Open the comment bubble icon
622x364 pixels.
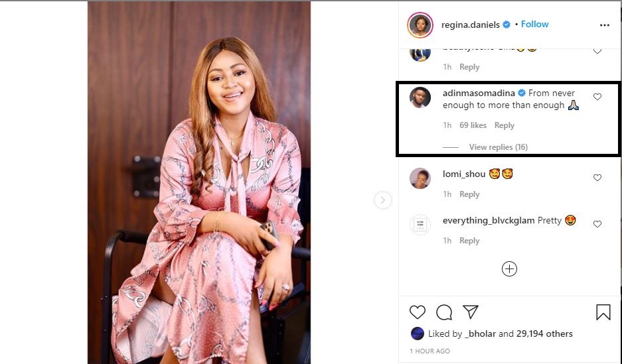[444, 312]
